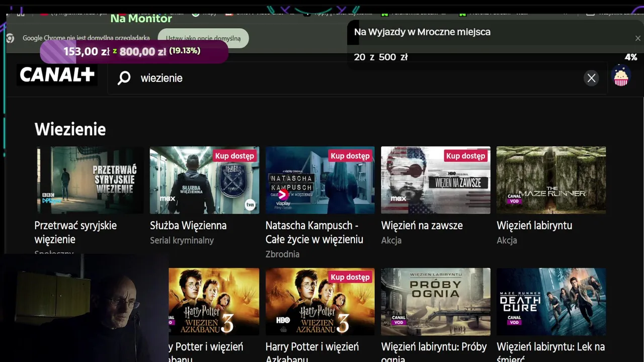Open the 'Więzień na zawsze' thumbnail
644x362 pixels.
click(436, 180)
